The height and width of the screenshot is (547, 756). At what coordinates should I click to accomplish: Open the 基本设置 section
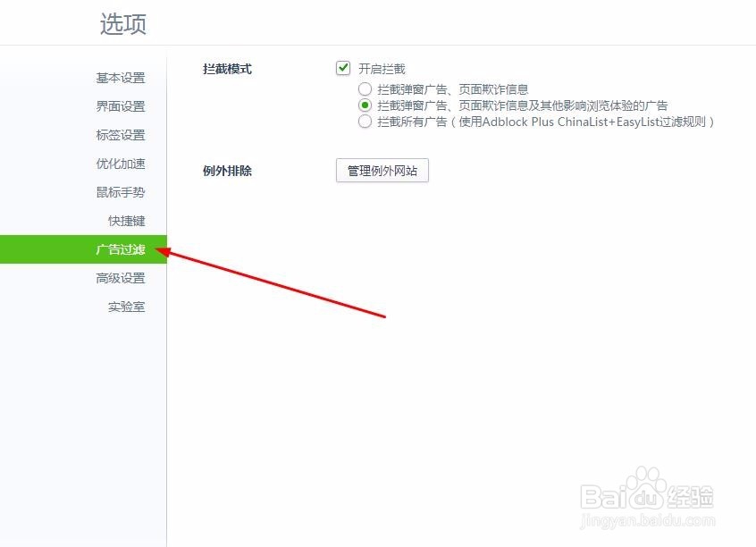click(121, 78)
